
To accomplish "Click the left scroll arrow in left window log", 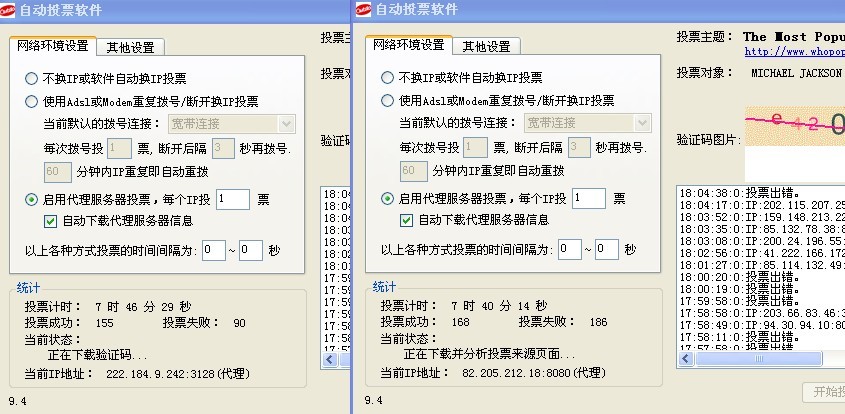I will point(330,360).
